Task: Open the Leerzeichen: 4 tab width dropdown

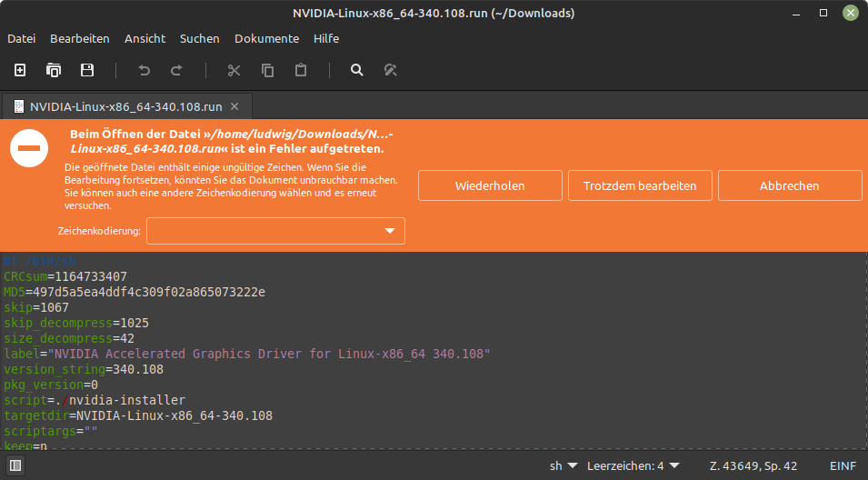Action: click(634, 466)
